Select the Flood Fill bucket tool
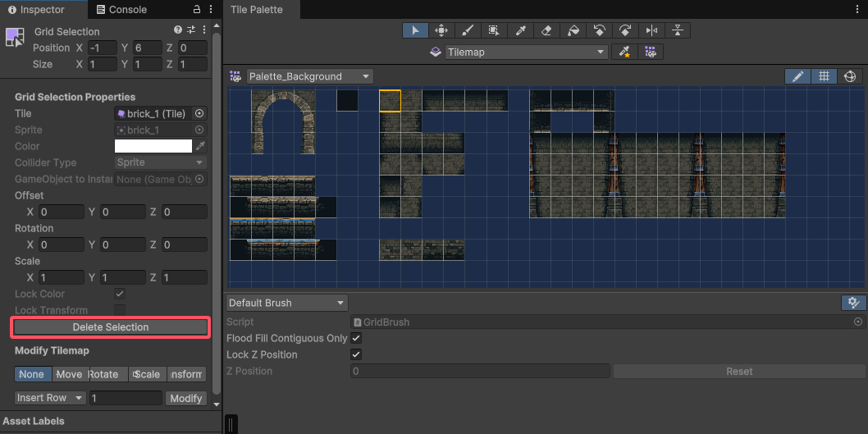The height and width of the screenshot is (434, 868). coord(573,30)
